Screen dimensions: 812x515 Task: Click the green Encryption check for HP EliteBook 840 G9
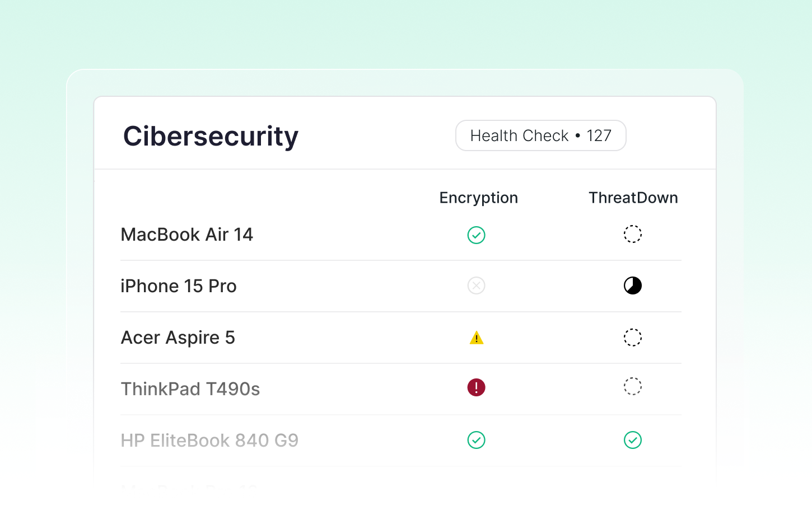pos(476,441)
